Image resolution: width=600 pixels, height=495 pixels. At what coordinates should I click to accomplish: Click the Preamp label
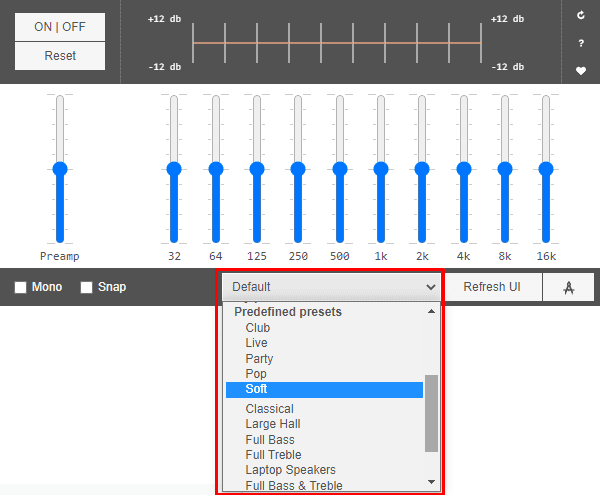60,256
